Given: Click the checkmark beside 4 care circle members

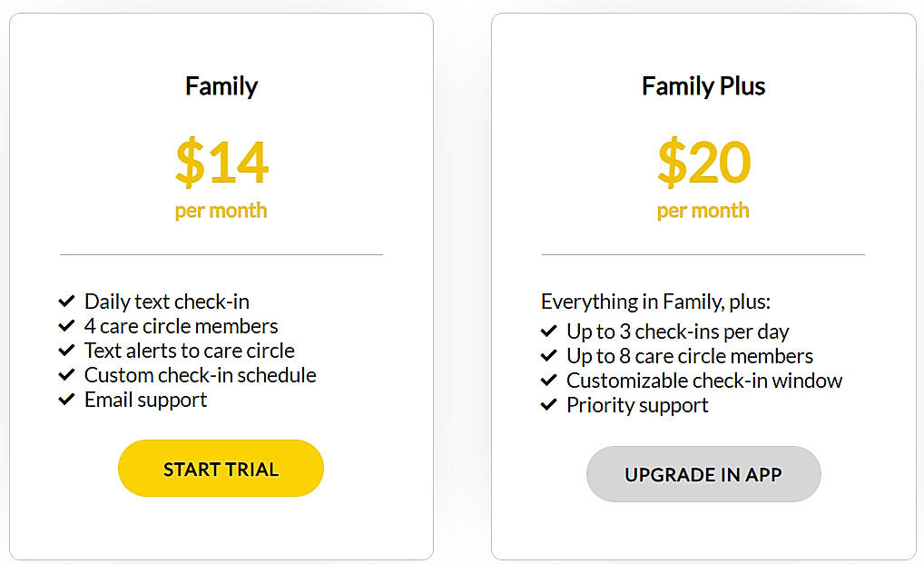Looking at the screenshot, I should 66,325.
